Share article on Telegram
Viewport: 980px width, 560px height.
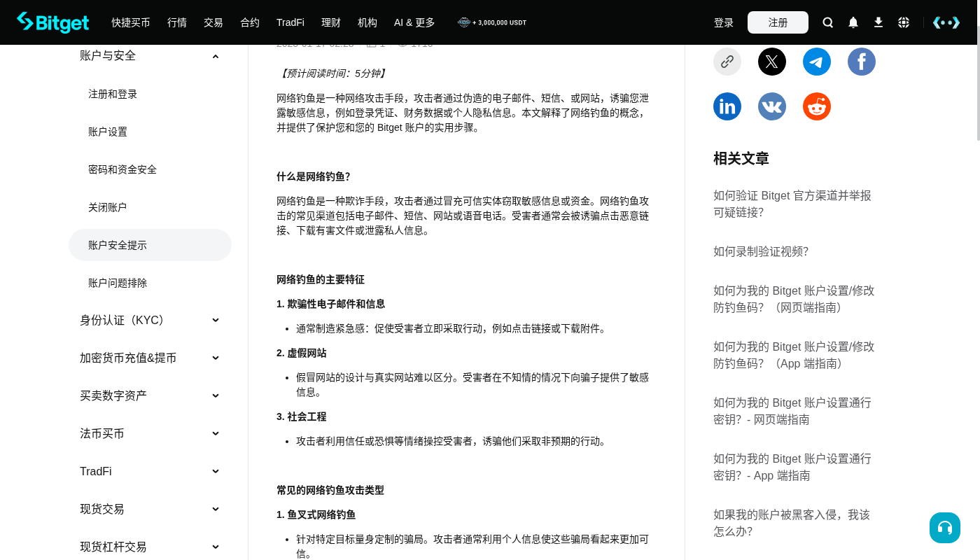click(817, 62)
